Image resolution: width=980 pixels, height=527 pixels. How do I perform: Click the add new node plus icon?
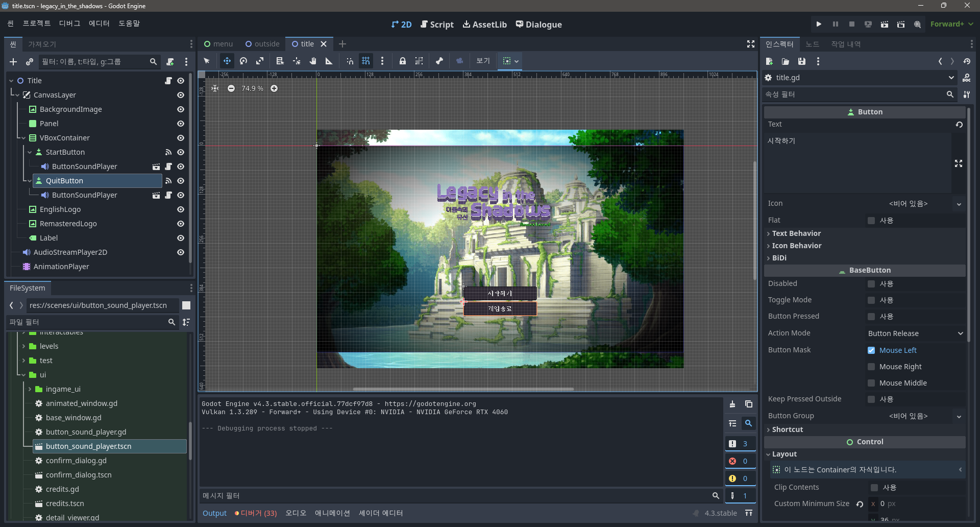[x=13, y=62]
